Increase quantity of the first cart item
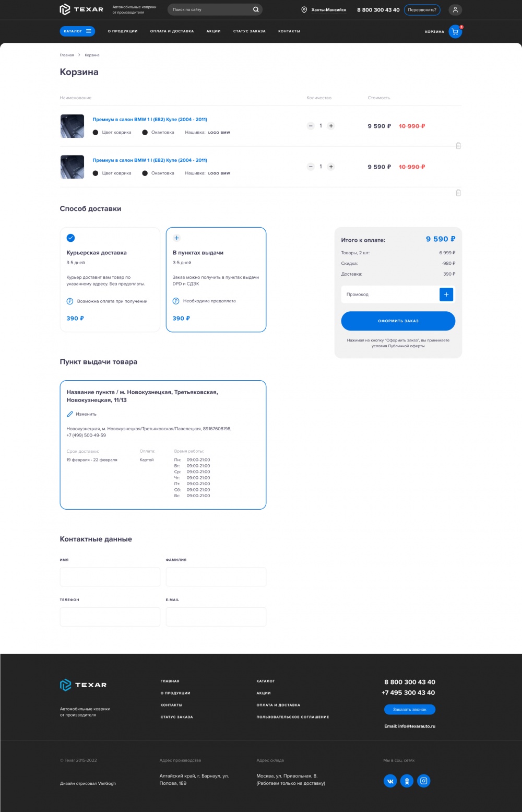 pyautogui.click(x=331, y=126)
